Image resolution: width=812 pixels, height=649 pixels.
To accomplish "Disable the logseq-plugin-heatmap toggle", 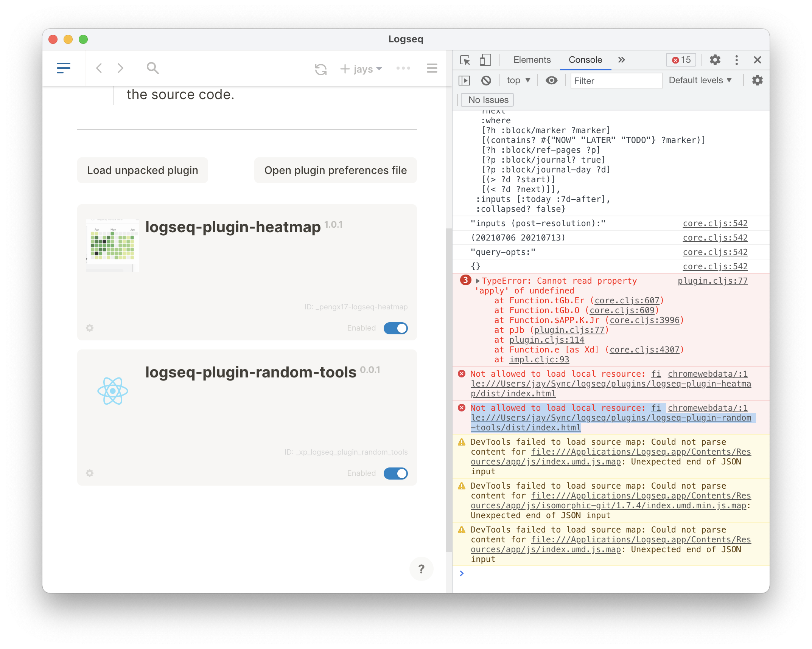I will coord(396,328).
